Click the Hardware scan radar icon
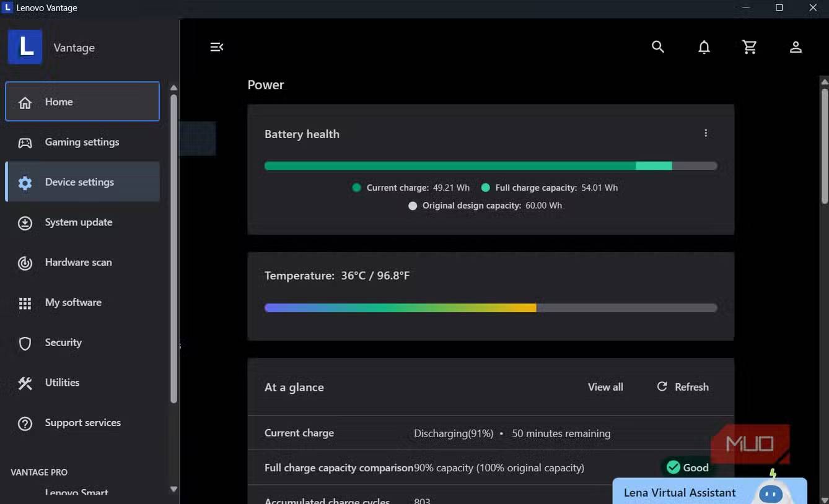 25,263
